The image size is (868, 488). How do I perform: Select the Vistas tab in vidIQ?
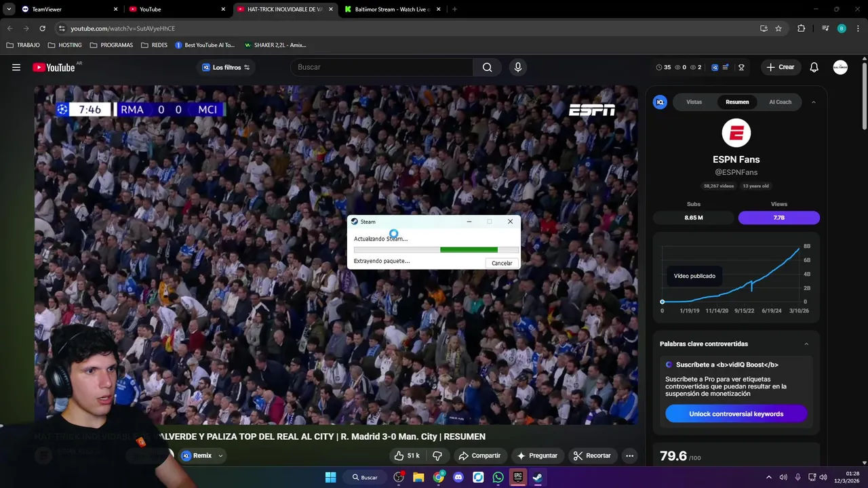point(694,102)
